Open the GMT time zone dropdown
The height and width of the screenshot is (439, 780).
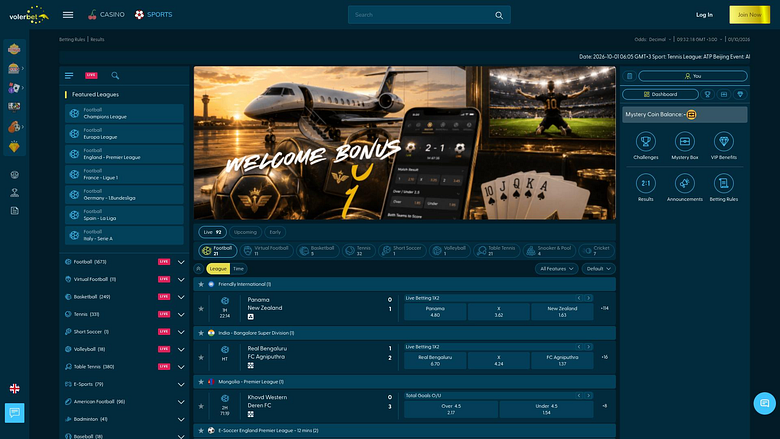click(699, 39)
